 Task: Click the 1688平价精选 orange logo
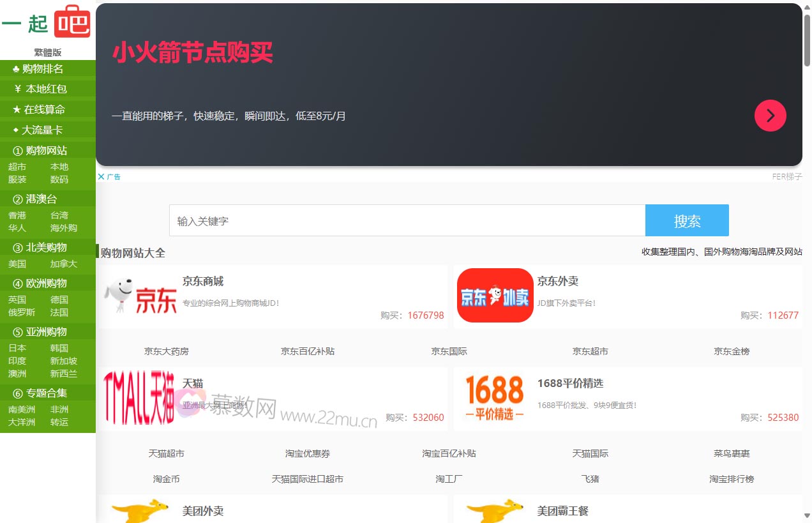pos(495,398)
